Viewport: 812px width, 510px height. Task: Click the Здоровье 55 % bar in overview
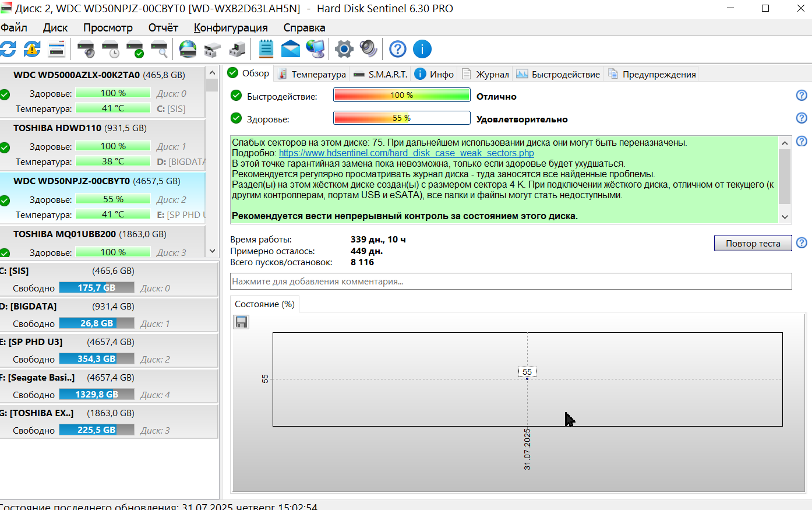point(402,118)
